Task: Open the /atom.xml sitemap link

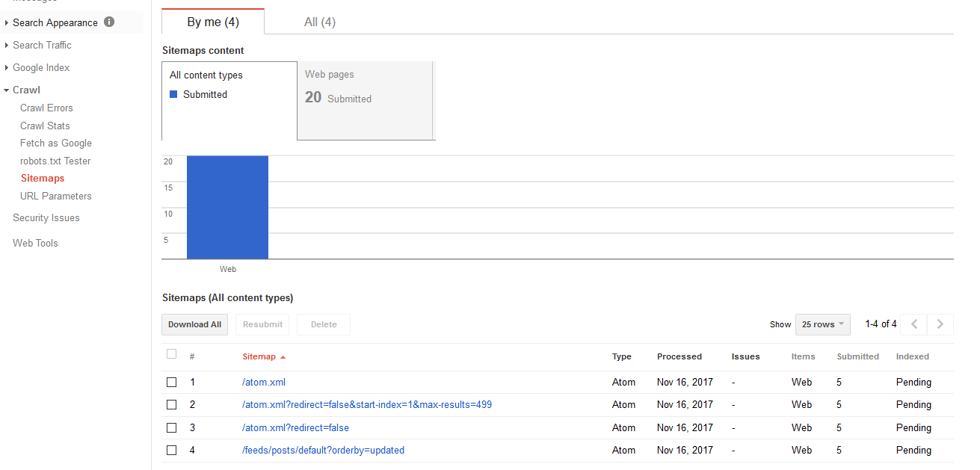Action: [x=264, y=383]
